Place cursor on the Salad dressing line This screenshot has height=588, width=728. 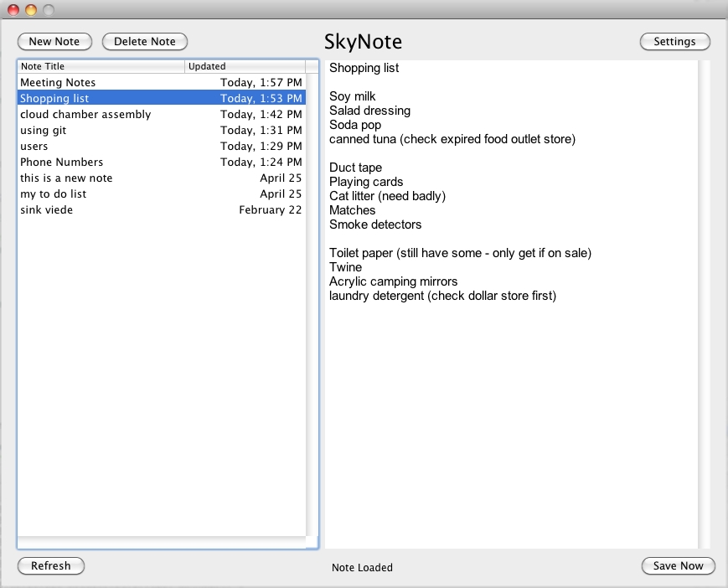click(369, 111)
